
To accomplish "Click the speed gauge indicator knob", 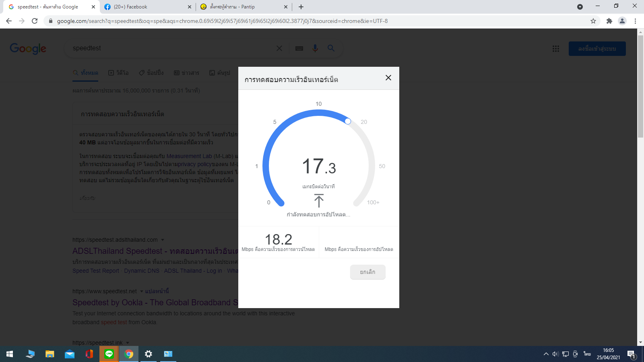I will pyautogui.click(x=348, y=121).
